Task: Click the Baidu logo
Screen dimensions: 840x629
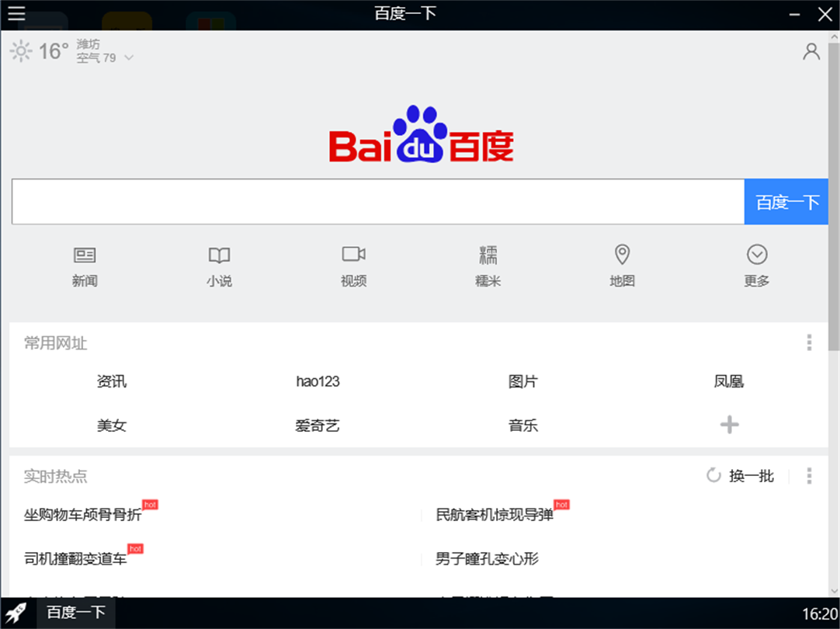Action: [x=421, y=134]
